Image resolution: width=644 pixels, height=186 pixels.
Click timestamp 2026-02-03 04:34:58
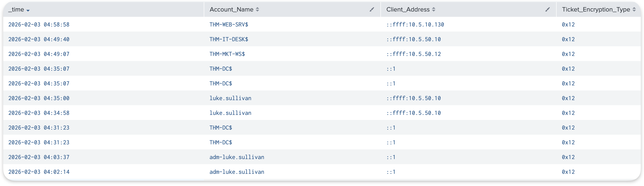point(39,113)
